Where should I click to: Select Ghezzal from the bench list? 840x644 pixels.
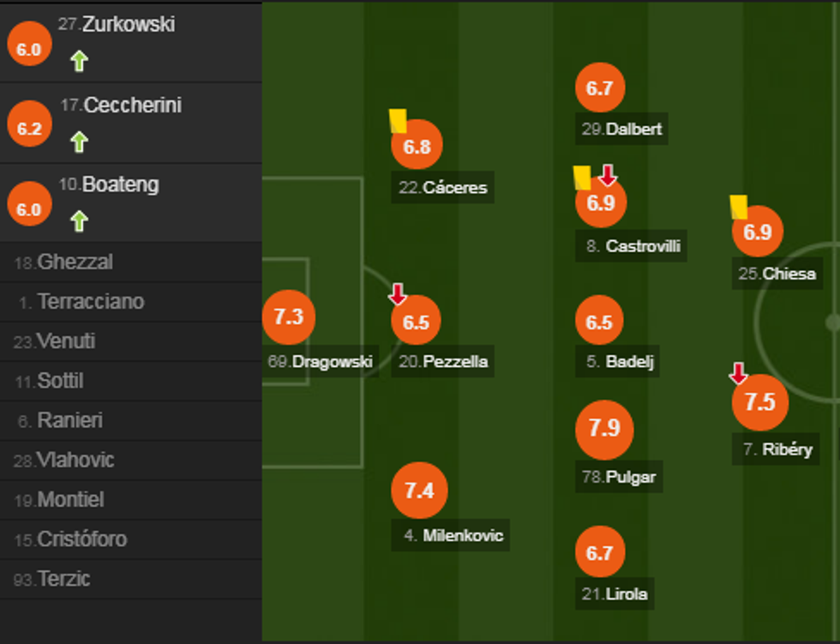75,262
